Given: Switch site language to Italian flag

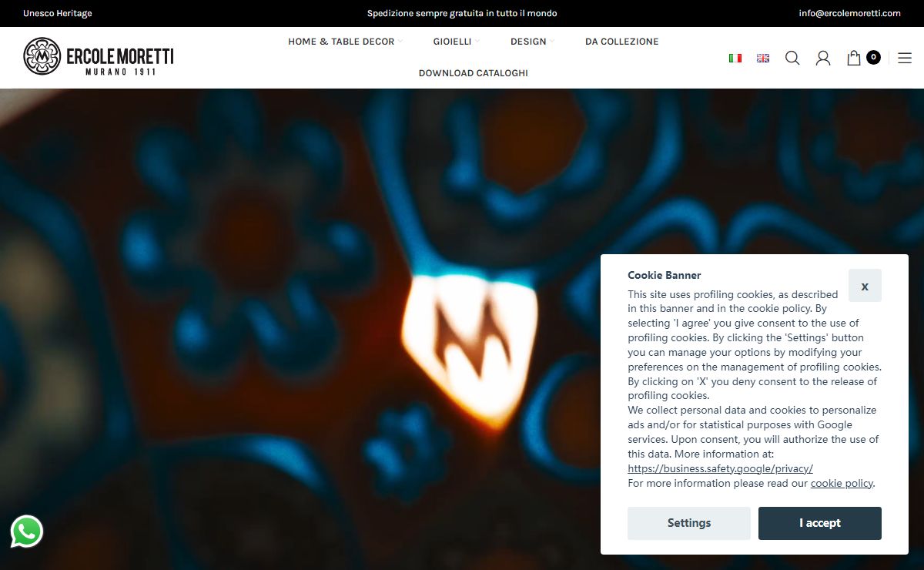Looking at the screenshot, I should point(735,58).
